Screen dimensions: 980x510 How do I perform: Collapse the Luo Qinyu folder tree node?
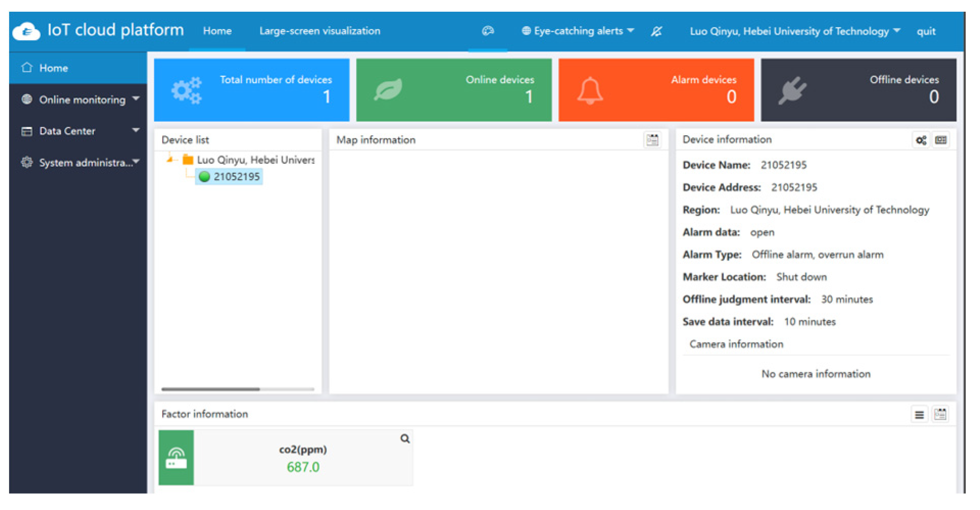169,160
